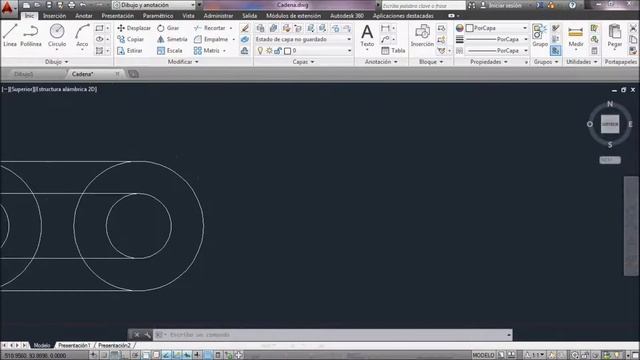Toggle the layer freeze sun icon
The height and width of the screenshot is (360, 640).
point(269,51)
